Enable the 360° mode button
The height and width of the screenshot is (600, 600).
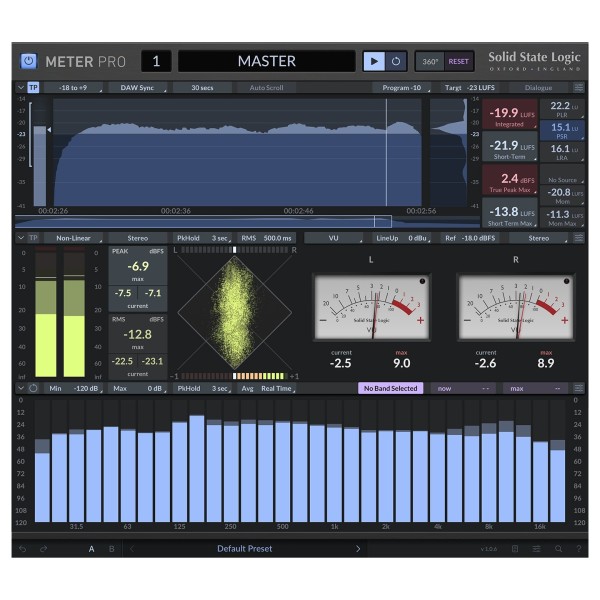[x=430, y=62]
